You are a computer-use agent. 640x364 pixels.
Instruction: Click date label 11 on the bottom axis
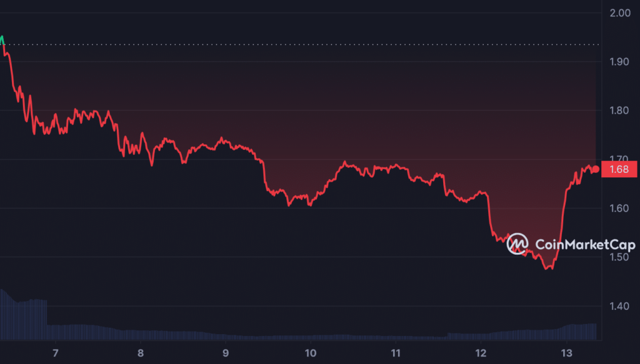(x=395, y=353)
